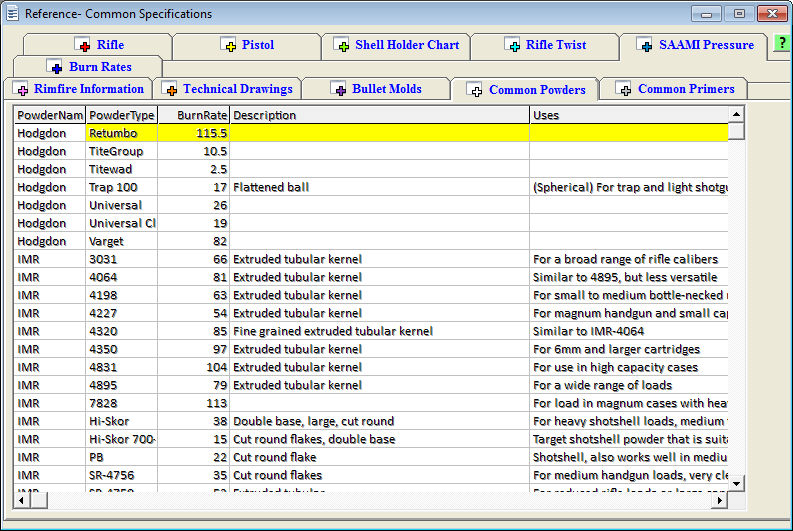This screenshot has width=793, height=531.
Task: Click the plus icon beside Burn Rates
Action: [55, 66]
